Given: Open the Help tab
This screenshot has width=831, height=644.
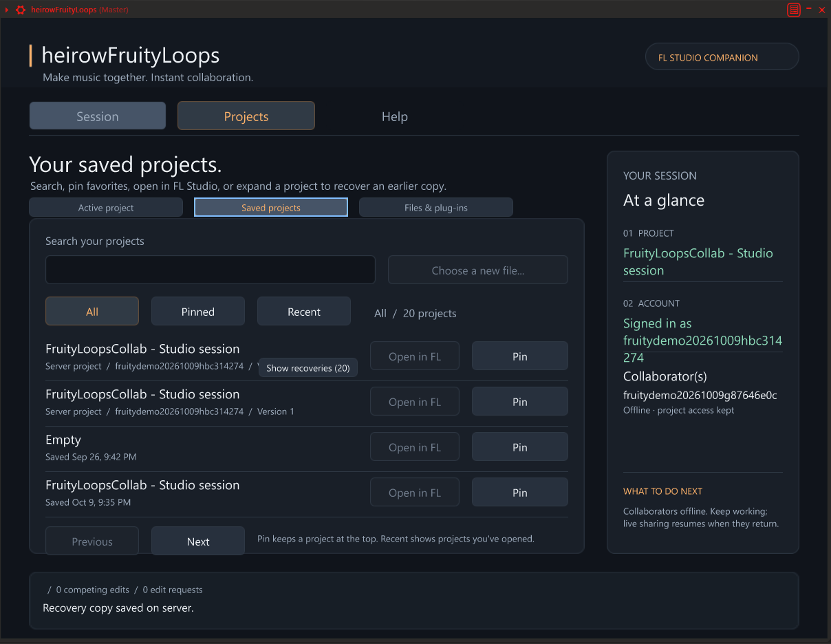Looking at the screenshot, I should [x=395, y=116].
